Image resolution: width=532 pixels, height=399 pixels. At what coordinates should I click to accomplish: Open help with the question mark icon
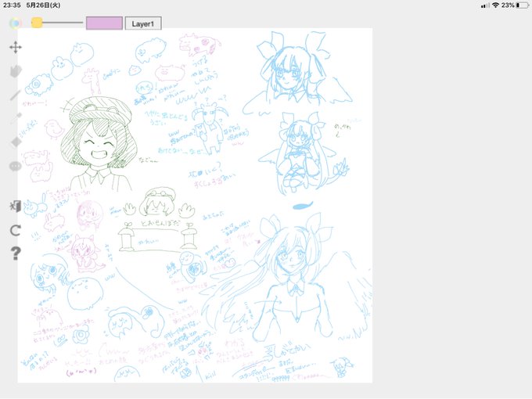coord(16,253)
